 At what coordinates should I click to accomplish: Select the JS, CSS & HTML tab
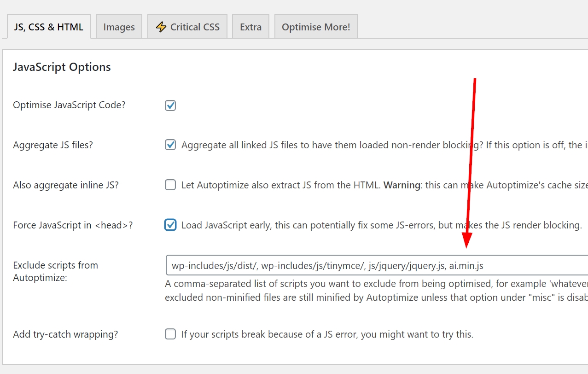coord(48,27)
